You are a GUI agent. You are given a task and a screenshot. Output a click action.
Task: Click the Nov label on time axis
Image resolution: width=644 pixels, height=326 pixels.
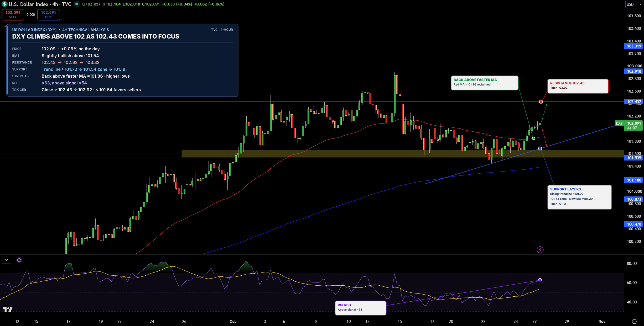[x=602, y=322]
